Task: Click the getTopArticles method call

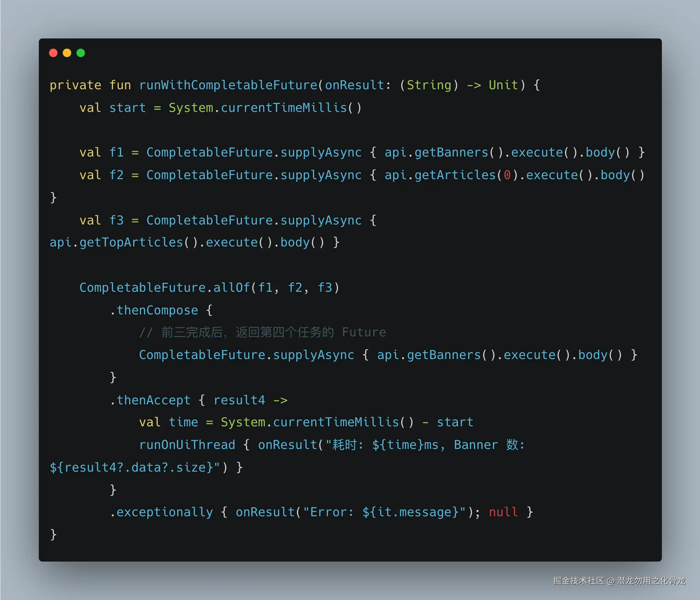Action: [x=131, y=242]
